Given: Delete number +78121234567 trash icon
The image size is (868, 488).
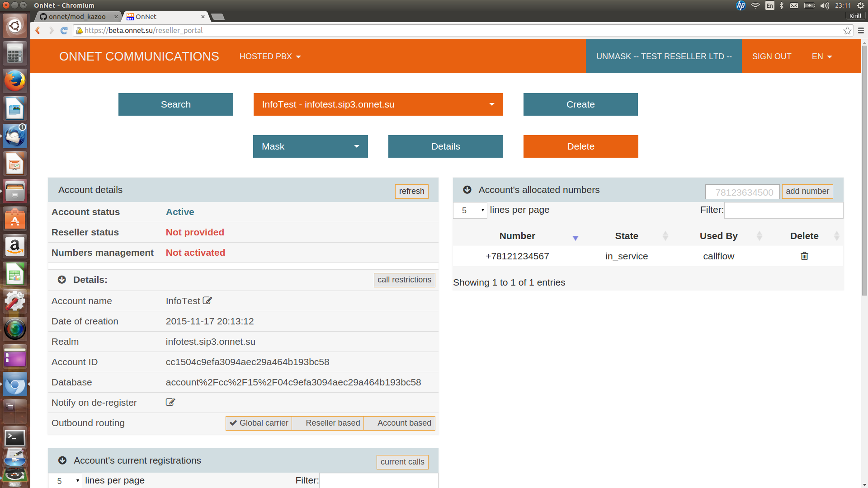Looking at the screenshot, I should point(804,256).
